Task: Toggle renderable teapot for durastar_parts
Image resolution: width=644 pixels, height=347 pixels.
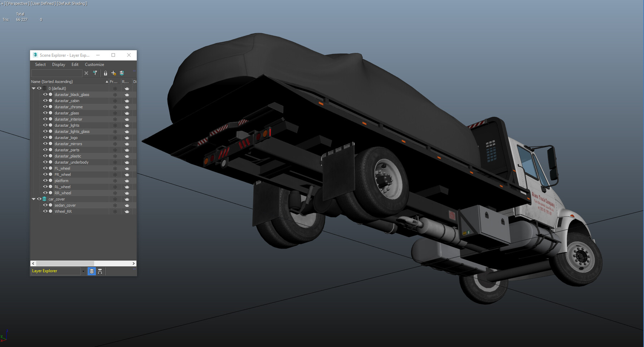Action: point(127,150)
